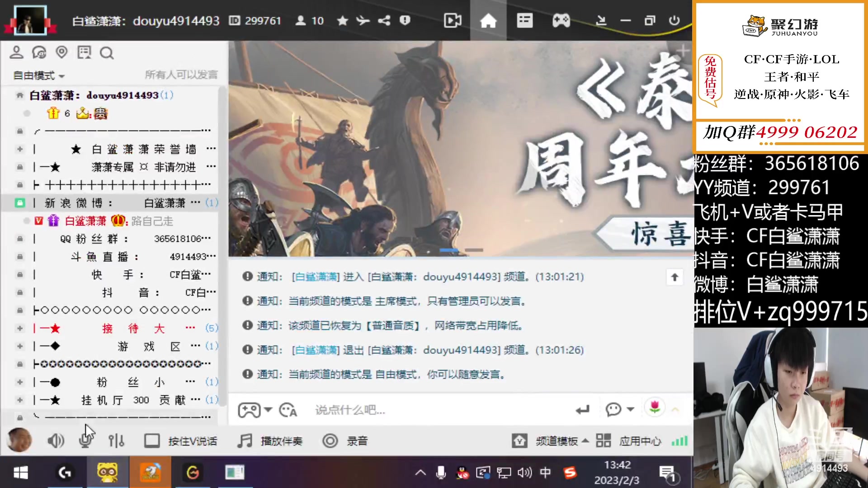Select the QQ粉丝群 365618106 channel row
Image resolution: width=868 pixels, height=488 pixels.
pos(110,239)
